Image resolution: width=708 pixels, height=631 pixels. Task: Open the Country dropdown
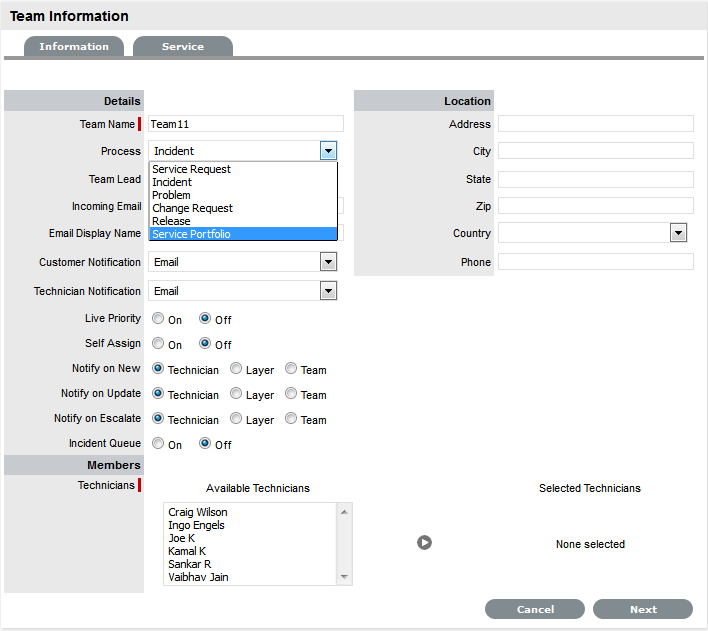(678, 233)
